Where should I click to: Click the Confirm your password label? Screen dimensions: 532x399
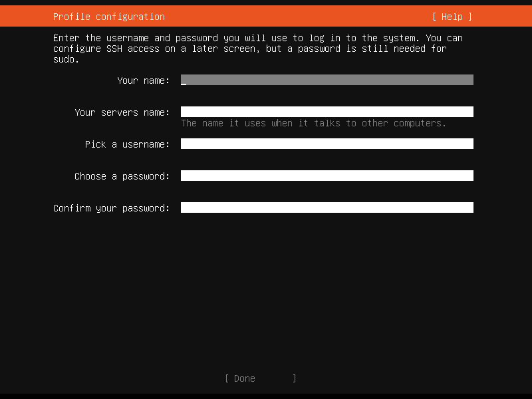[112, 207]
